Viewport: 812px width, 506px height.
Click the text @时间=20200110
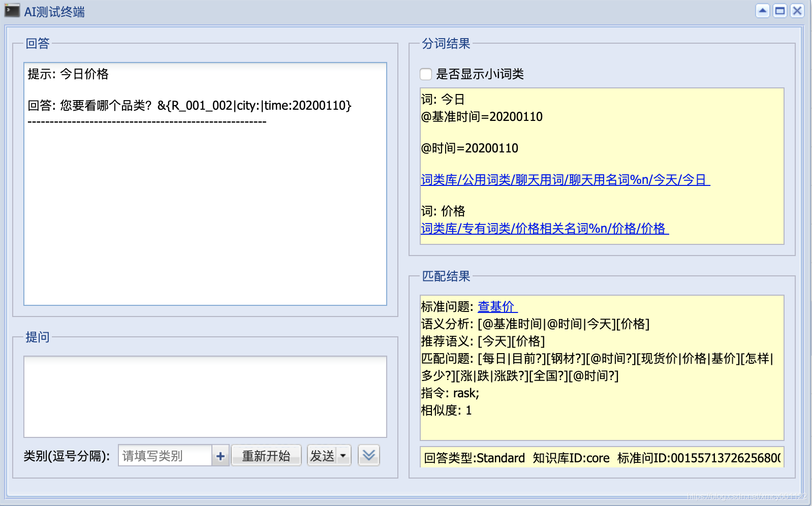[x=470, y=148]
